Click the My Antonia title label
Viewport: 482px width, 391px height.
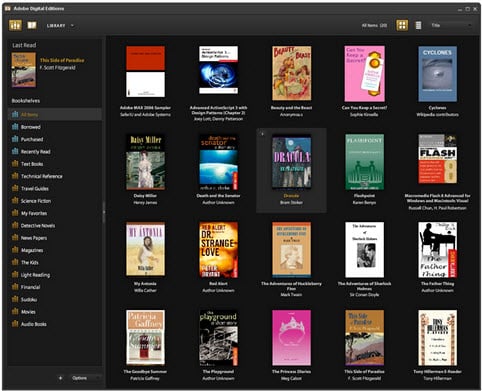(145, 284)
